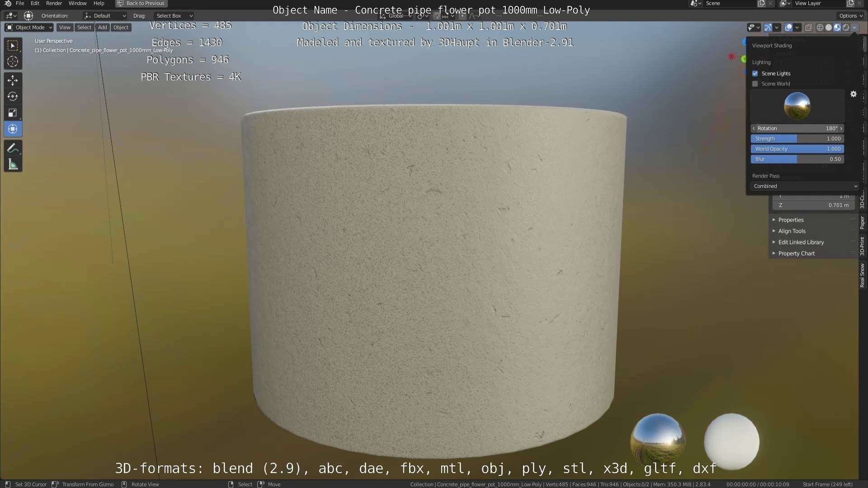Click the Z dimension 0.701 m field

pos(813,205)
